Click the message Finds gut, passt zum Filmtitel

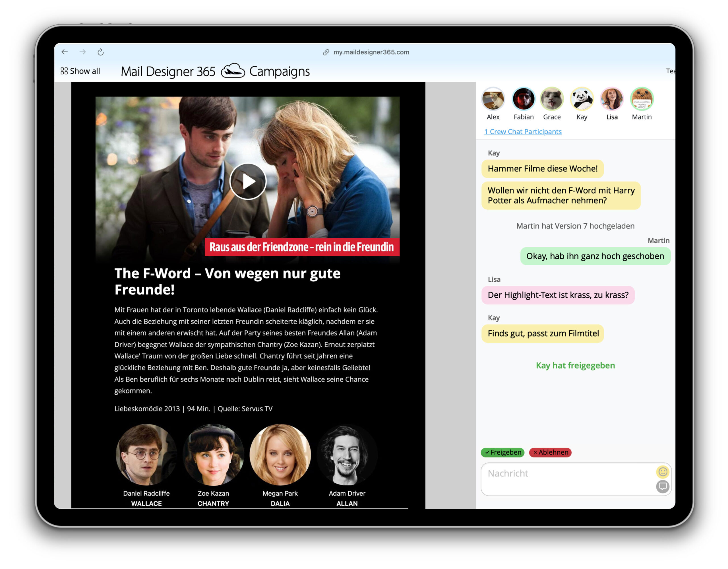pyautogui.click(x=542, y=333)
